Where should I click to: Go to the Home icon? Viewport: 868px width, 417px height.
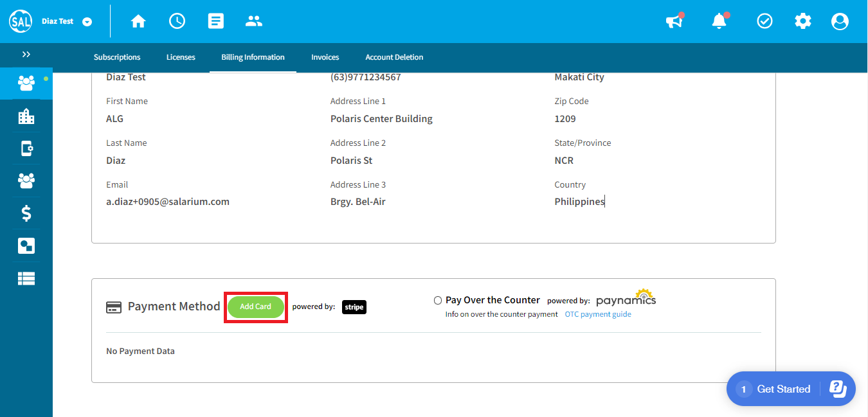click(x=138, y=21)
